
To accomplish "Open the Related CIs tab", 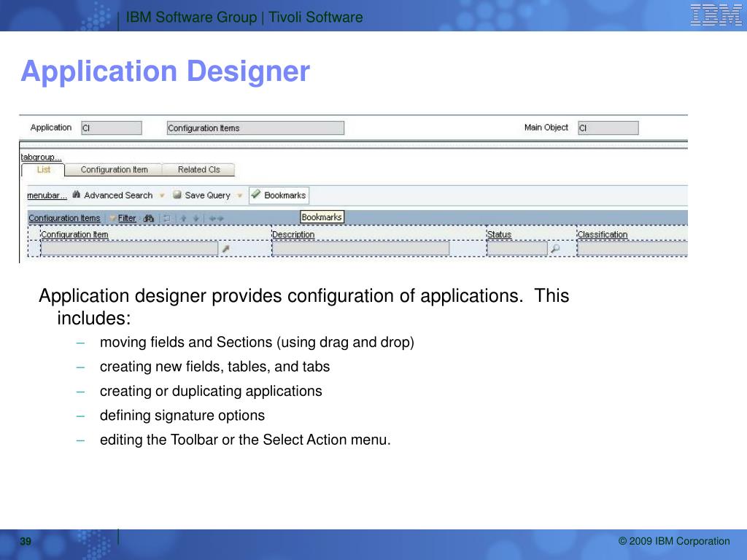I will (x=198, y=169).
